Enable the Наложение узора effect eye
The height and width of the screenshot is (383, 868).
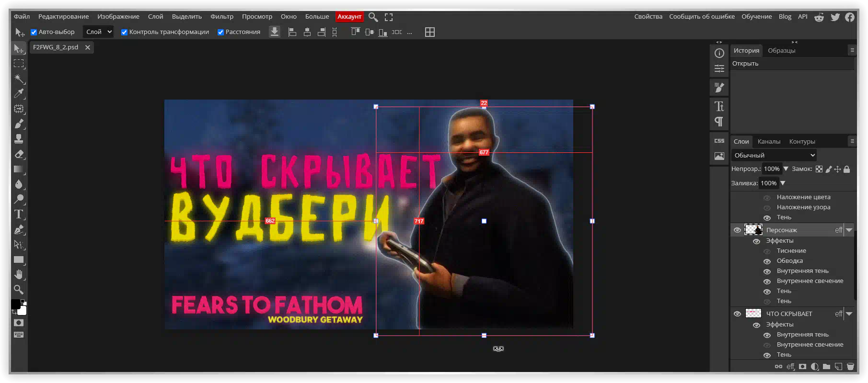[x=767, y=208]
